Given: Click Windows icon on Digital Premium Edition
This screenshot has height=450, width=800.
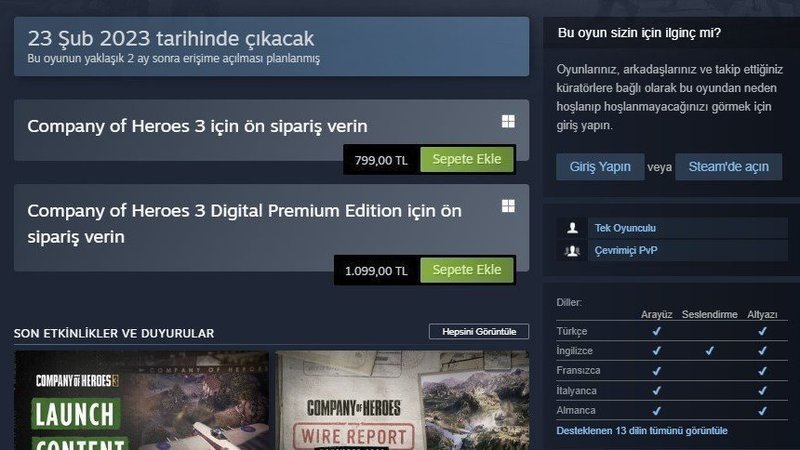Looking at the screenshot, I should (x=508, y=206).
